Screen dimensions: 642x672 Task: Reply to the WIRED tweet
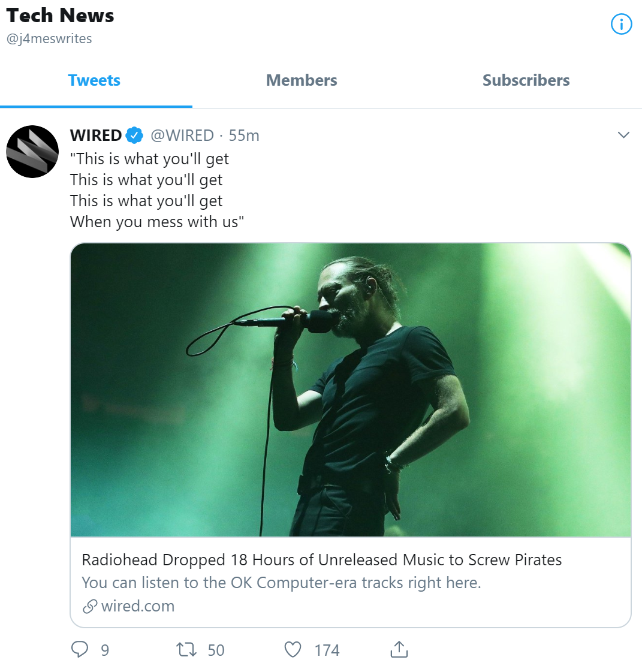pyautogui.click(x=80, y=649)
